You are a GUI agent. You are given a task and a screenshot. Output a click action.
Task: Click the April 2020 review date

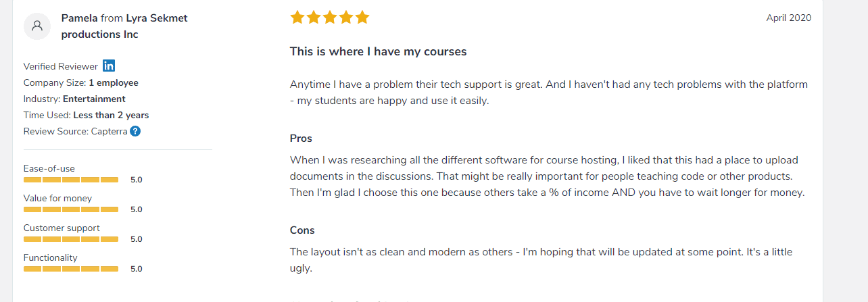pyautogui.click(x=788, y=18)
